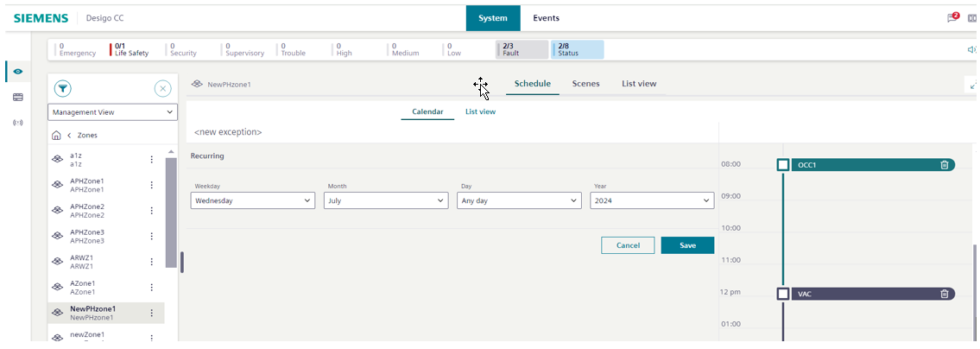Tick the OCC1 entry checkbox
The height and width of the screenshot is (349, 980).
click(783, 165)
